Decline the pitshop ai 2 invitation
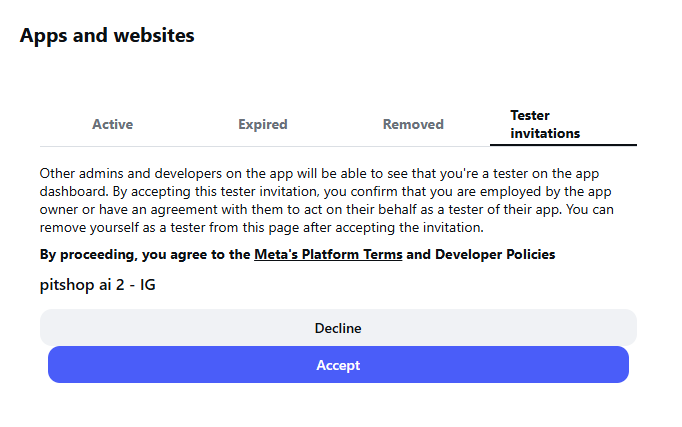This screenshot has width=682, height=427. coord(338,328)
